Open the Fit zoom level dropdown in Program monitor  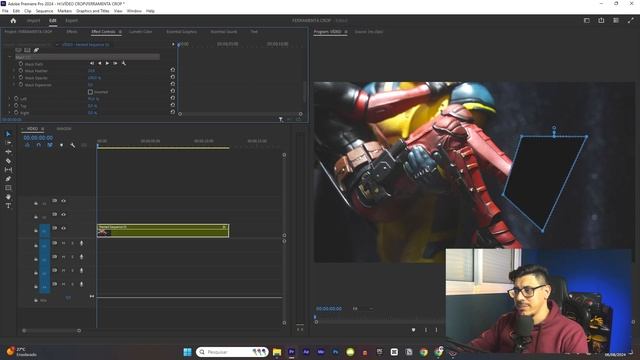[x=362, y=309]
